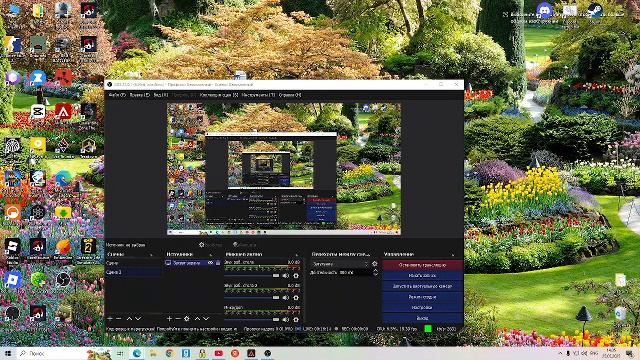Adjust the microphone volume slider
The height and width of the screenshot is (360, 640).
click(252, 320)
